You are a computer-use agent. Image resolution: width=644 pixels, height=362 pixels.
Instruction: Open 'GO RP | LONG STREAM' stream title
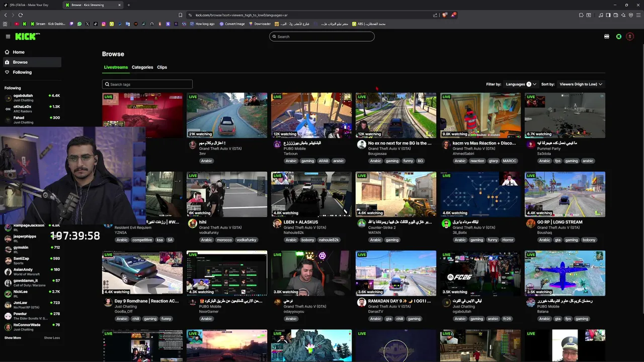coord(560,222)
